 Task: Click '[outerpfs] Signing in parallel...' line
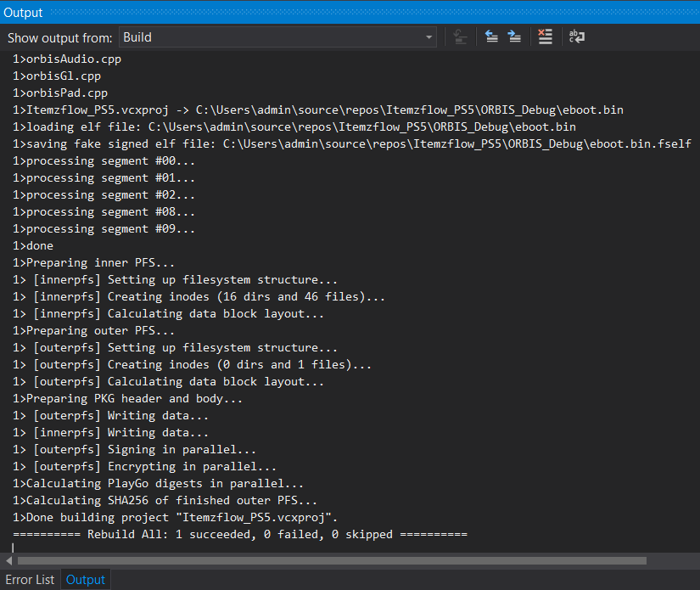coord(134,449)
